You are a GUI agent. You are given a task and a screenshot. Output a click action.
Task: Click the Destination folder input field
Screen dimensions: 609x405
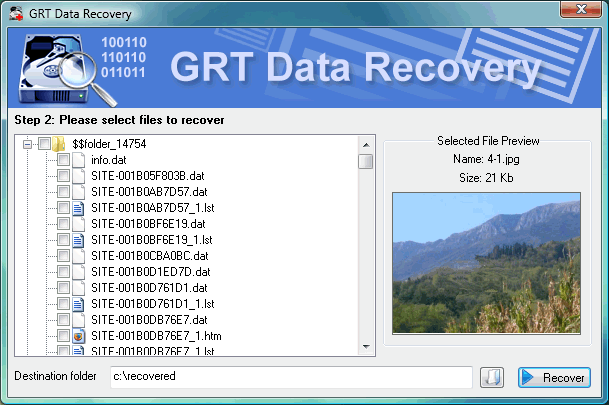click(x=291, y=377)
